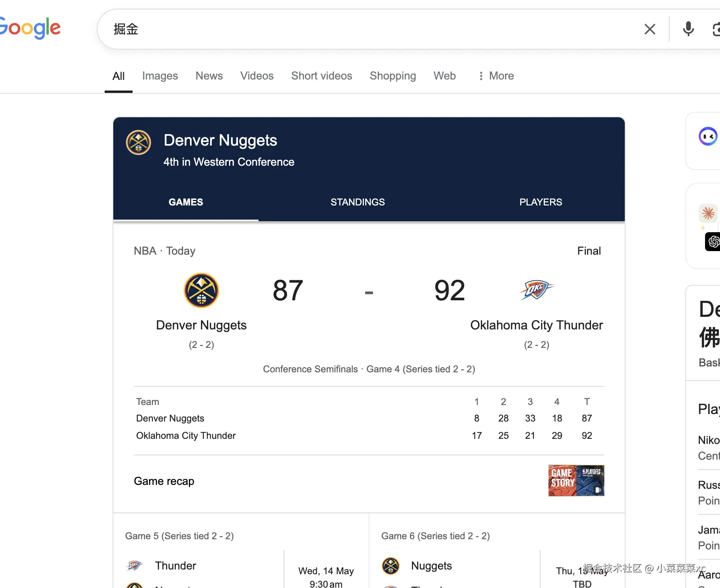The height and width of the screenshot is (588, 720).
Task: Click Conference Semifinals Game 4 text
Action: 369,369
